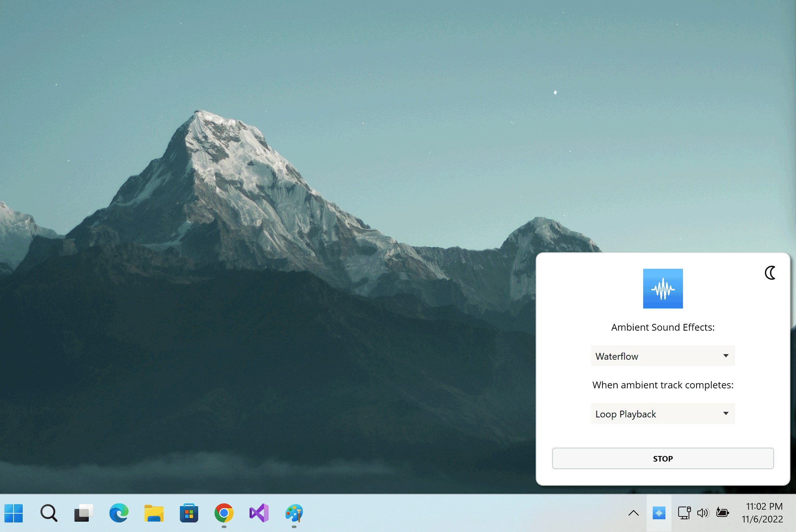Toggle dark mode with the moon icon

770,273
